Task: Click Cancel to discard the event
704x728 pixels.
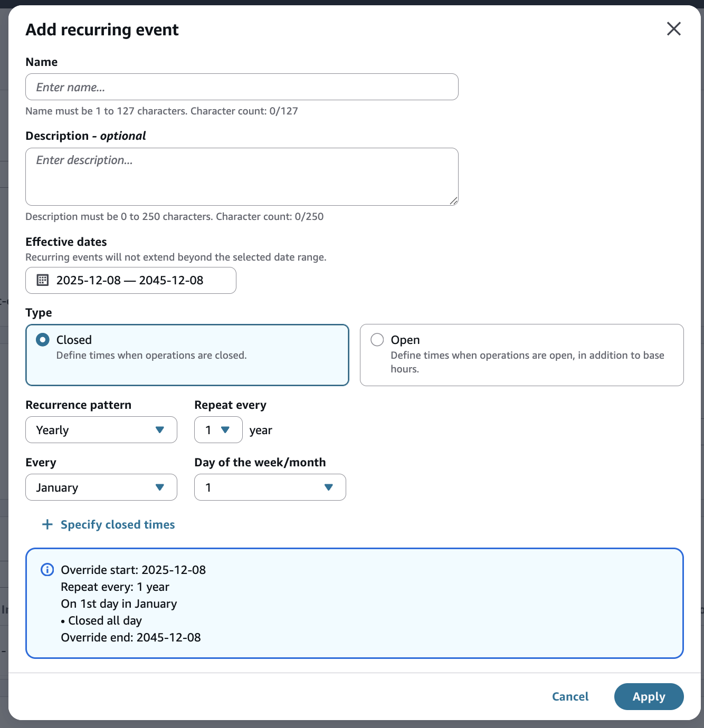Action: coord(570,697)
